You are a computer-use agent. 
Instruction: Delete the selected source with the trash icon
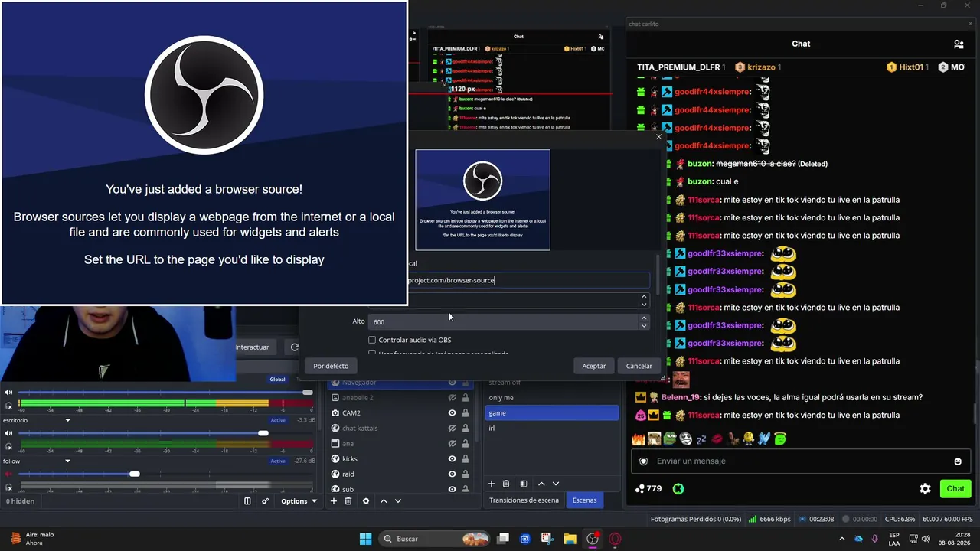coord(348,501)
